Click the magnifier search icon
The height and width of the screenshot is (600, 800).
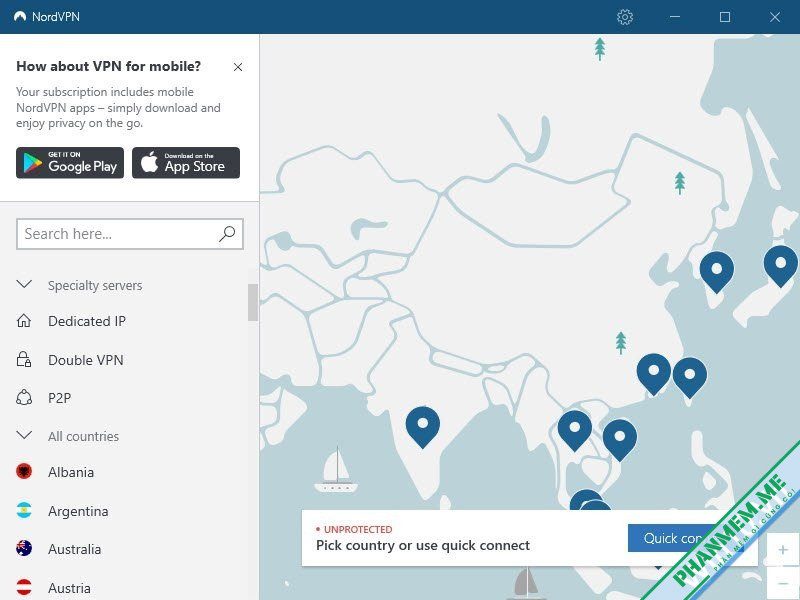click(x=227, y=234)
